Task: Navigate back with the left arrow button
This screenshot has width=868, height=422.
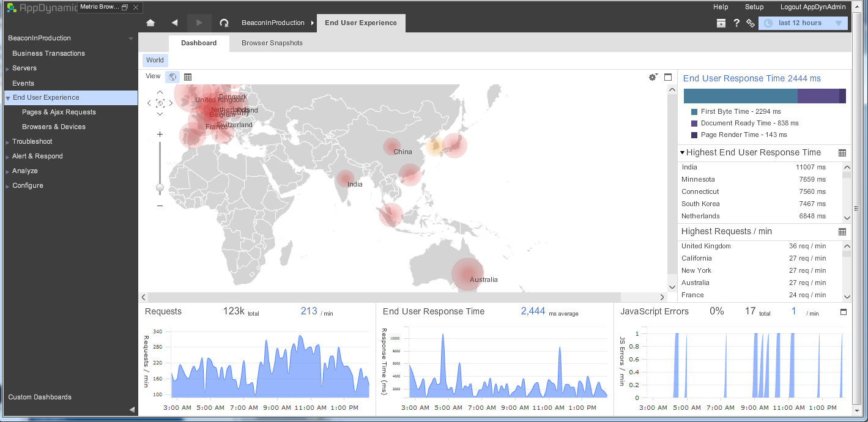Action: point(174,23)
